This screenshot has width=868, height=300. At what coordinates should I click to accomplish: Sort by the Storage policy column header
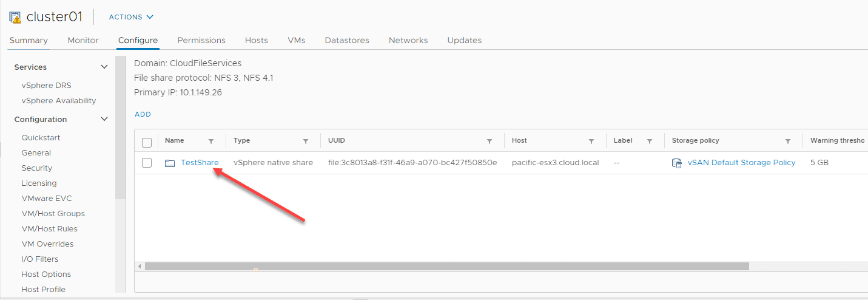pyautogui.click(x=696, y=140)
